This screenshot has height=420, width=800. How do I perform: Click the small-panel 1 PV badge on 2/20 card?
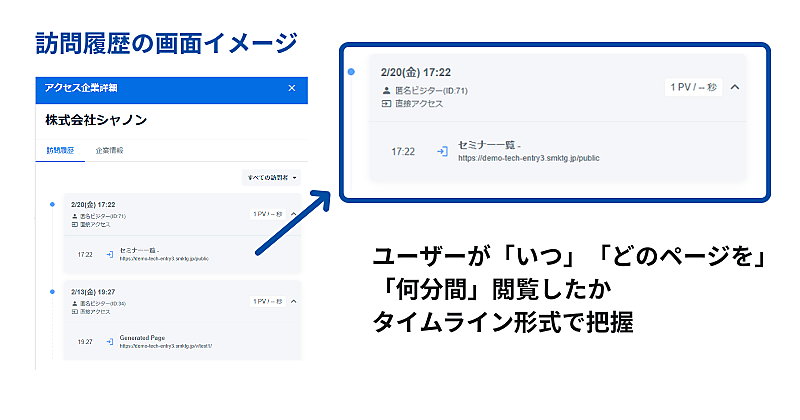pos(268,214)
